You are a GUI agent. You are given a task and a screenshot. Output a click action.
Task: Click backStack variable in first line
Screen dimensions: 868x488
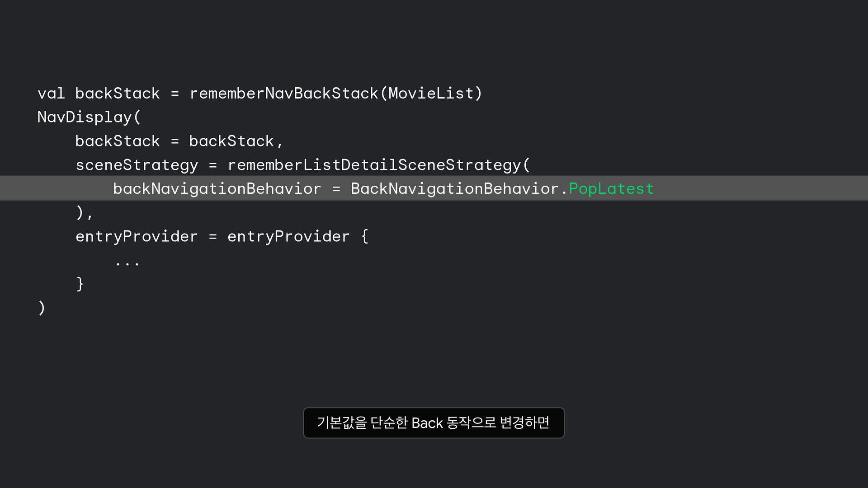[x=118, y=94]
